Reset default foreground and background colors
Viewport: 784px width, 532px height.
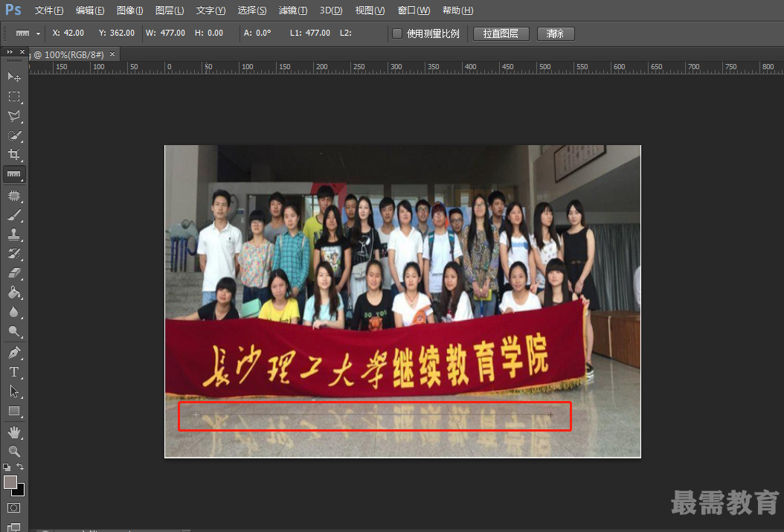[7, 467]
